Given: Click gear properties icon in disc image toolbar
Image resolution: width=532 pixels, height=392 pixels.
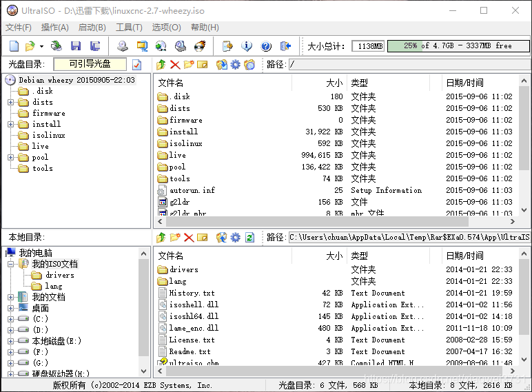Looking at the screenshot, I should 236,65.
